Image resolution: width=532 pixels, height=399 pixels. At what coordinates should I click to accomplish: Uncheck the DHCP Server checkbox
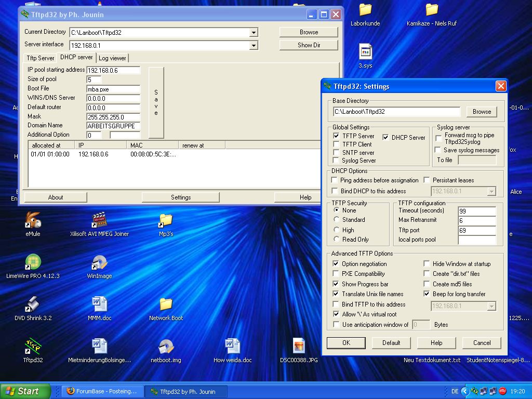(385, 137)
